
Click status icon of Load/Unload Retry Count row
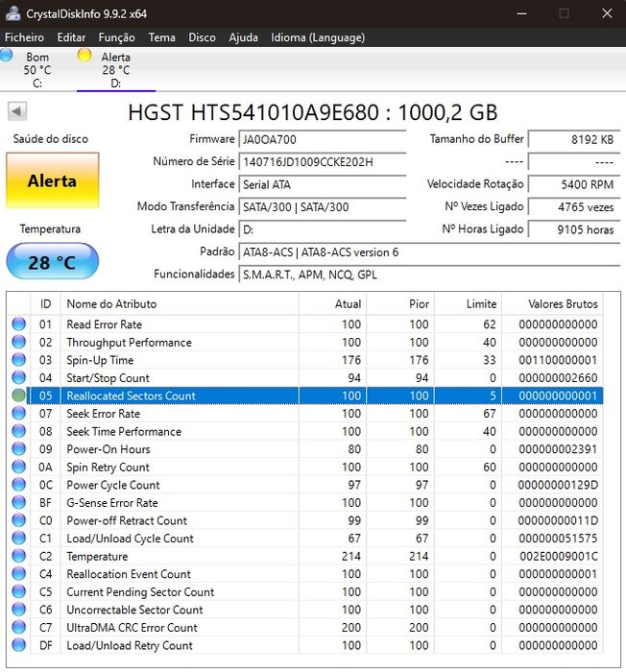18,645
